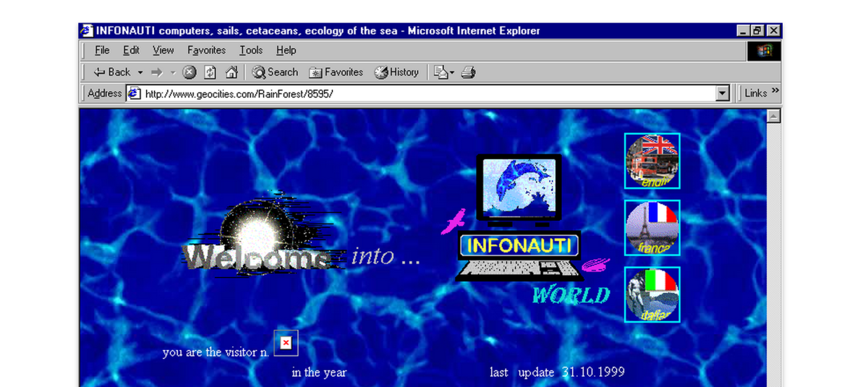868x387 pixels.
Task: Open the Favorites menu
Action: 206,50
